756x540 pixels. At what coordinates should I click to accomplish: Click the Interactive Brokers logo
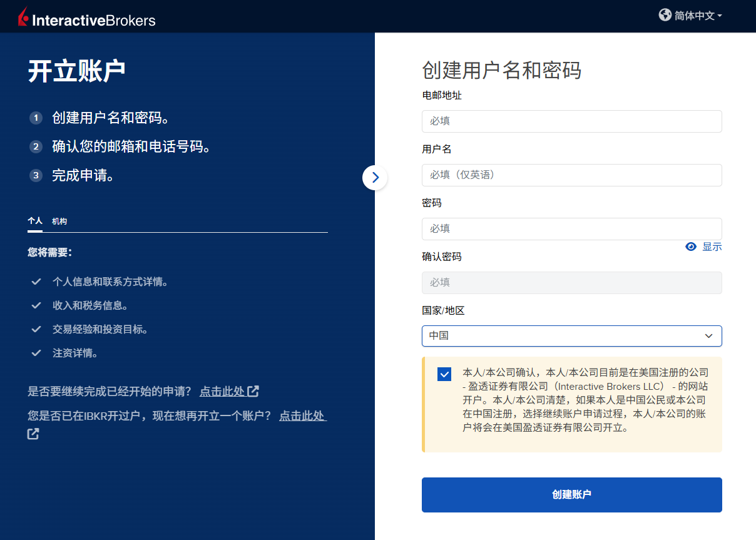click(86, 18)
